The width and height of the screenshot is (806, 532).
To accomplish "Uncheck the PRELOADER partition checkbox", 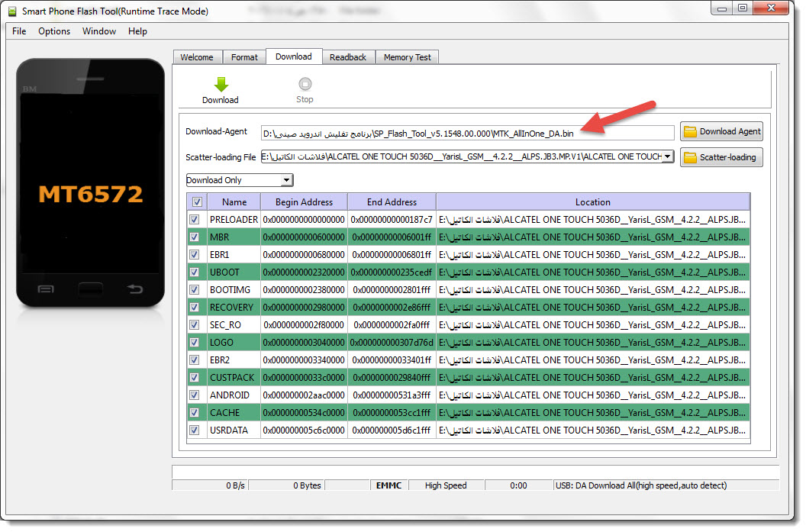I will tap(195, 220).
